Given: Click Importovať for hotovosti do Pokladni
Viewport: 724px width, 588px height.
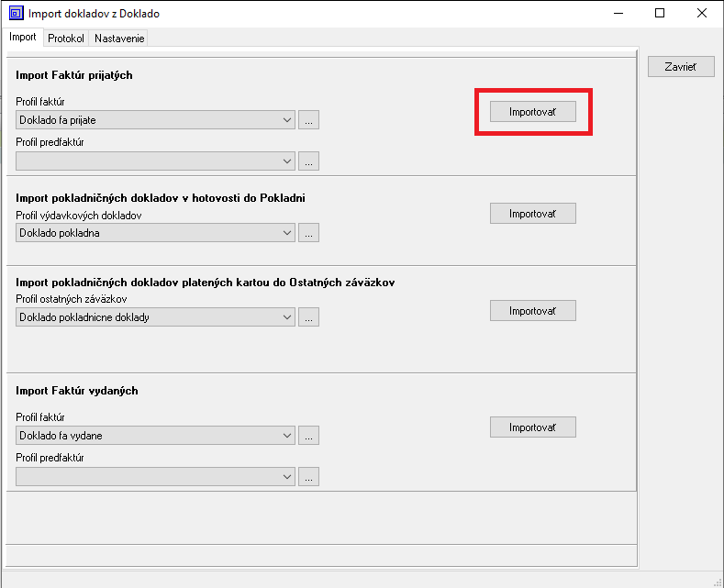Looking at the screenshot, I should 533,213.
